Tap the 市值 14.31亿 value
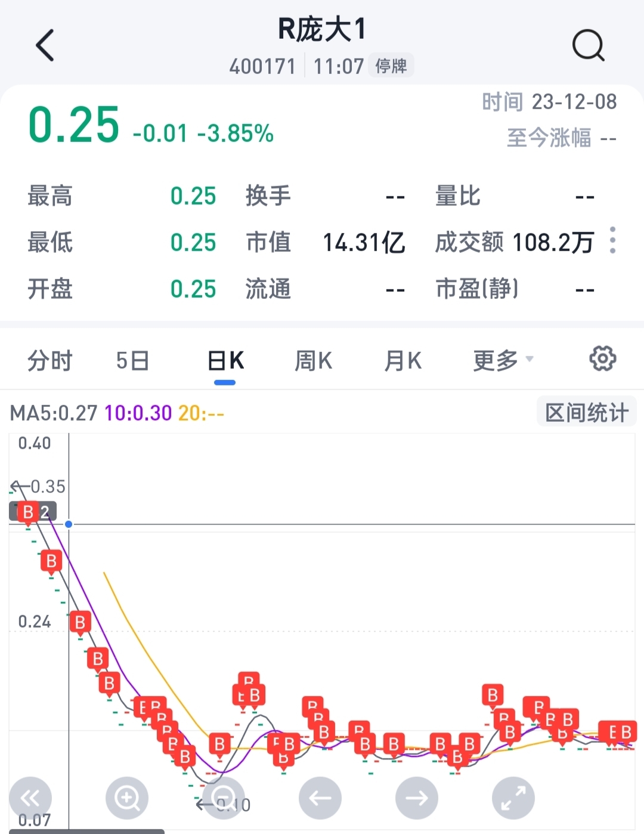This screenshot has height=834, width=644. [x=364, y=243]
